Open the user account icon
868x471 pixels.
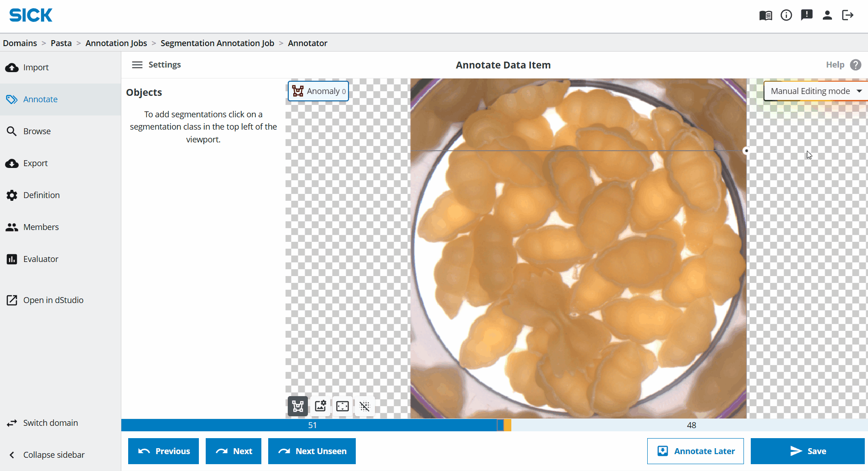827,16
